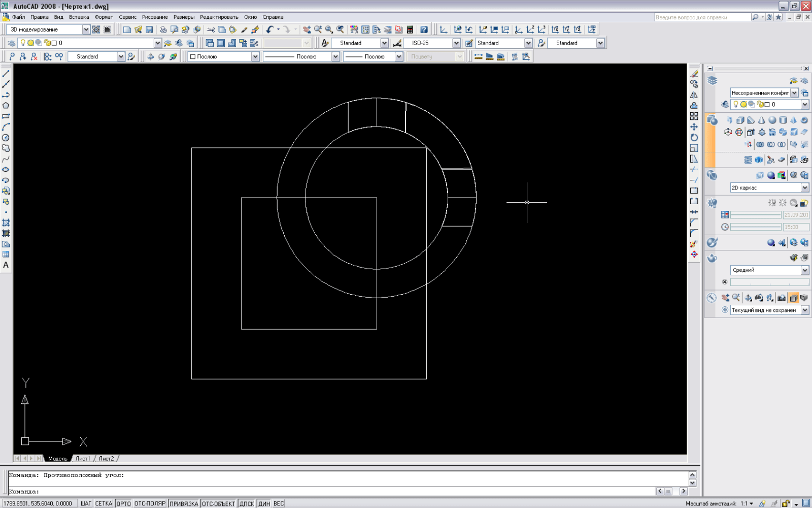Activate the Rotate modify tool
This screenshot has width=812, height=508.
694,138
